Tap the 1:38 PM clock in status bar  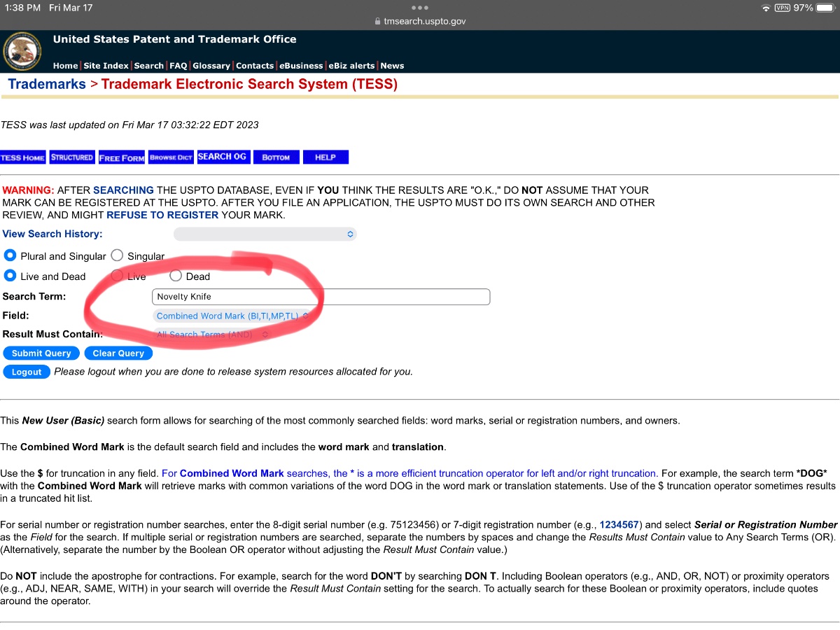(22, 8)
